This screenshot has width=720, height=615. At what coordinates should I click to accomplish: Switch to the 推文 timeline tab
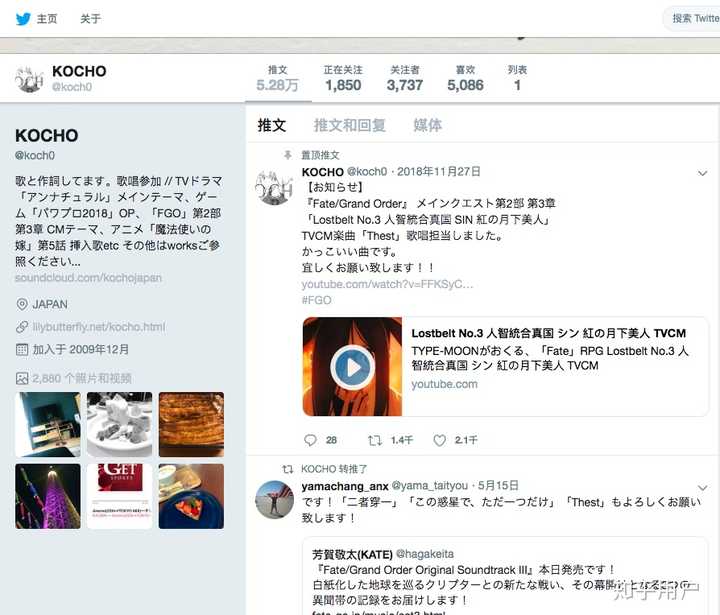271,125
